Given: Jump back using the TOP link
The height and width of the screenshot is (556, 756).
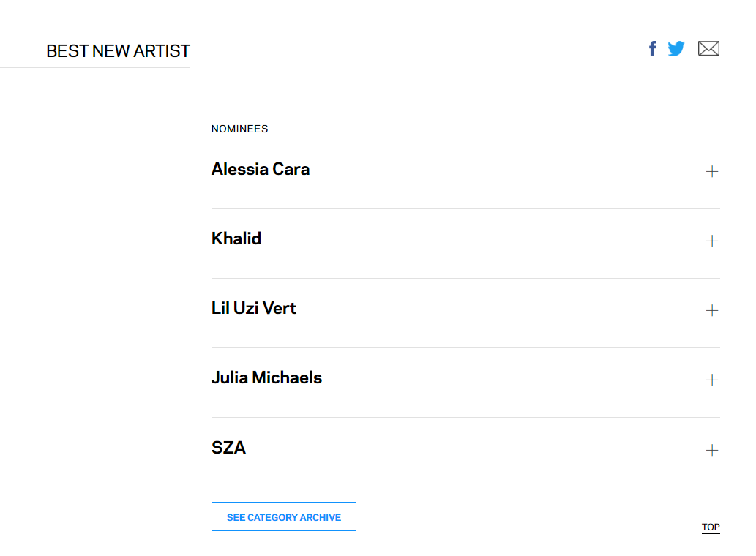Looking at the screenshot, I should click(x=711, y=527).
